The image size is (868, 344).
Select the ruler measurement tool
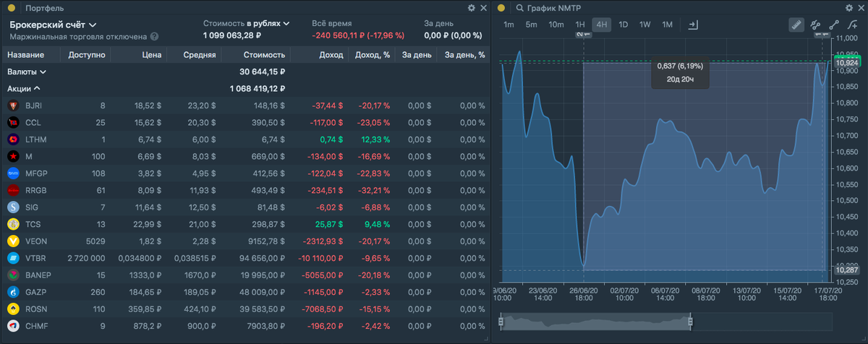point(796,25)
